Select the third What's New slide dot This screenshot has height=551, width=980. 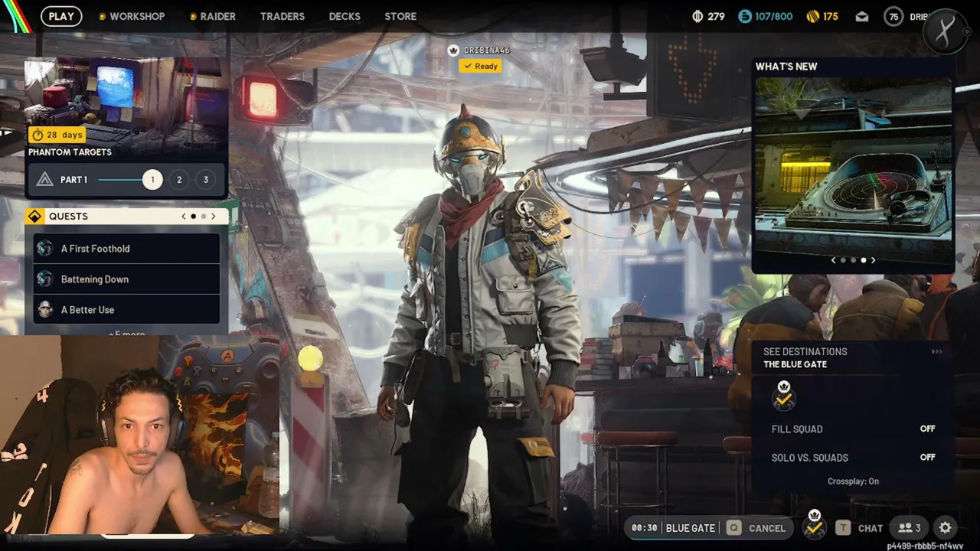[x=864, y=260]
